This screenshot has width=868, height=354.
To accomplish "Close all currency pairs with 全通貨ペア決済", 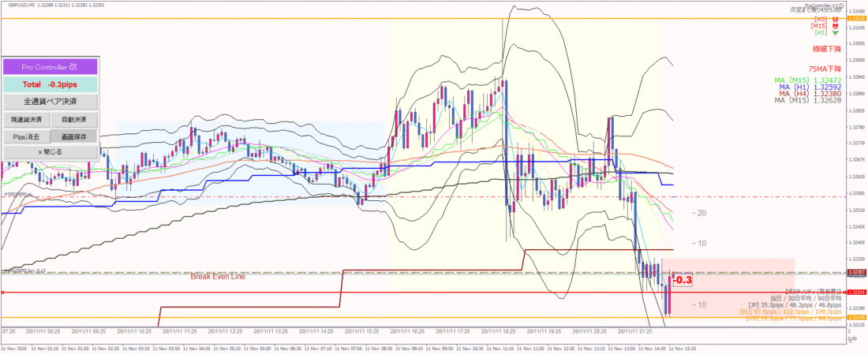I will coord(50,102).
